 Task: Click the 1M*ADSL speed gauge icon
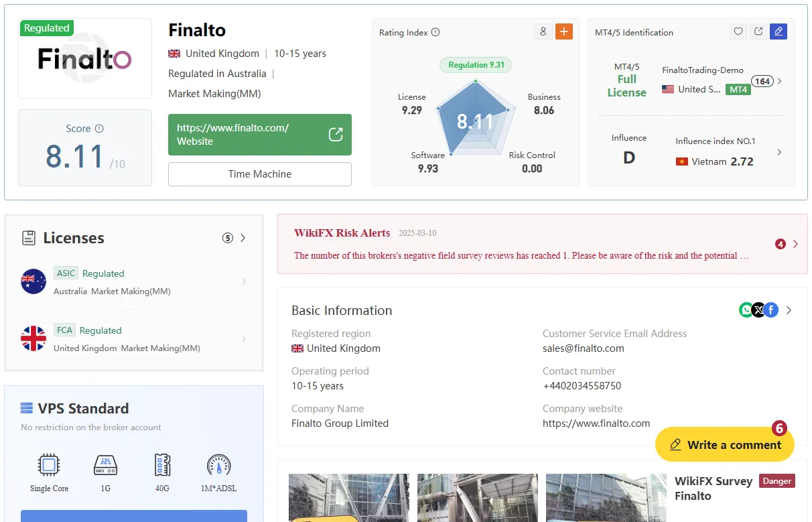(219, 464)
